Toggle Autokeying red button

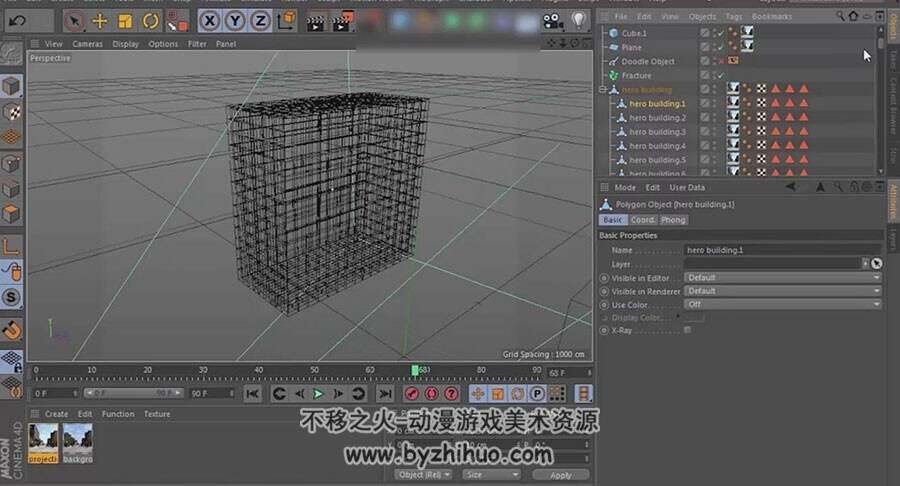pos(432,394)
